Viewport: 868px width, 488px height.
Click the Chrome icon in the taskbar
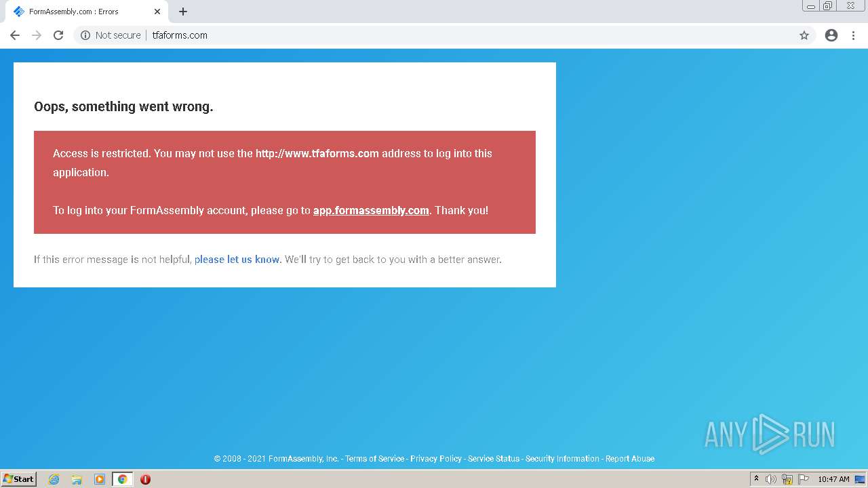point(122,479)
